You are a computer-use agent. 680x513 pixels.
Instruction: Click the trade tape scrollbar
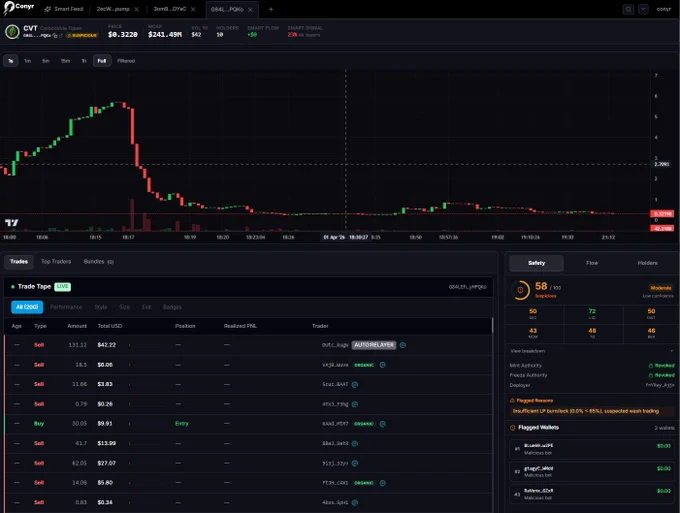(x=492, y=325)
